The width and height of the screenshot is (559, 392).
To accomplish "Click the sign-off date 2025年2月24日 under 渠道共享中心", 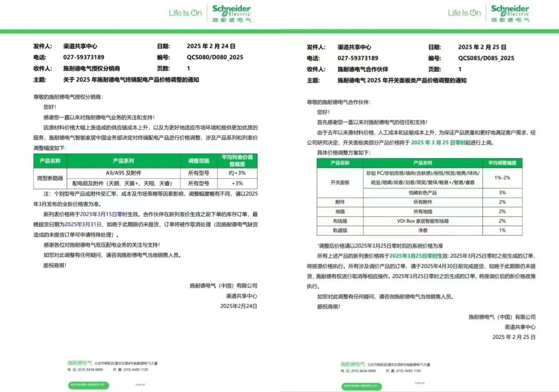I will (239, 306).
